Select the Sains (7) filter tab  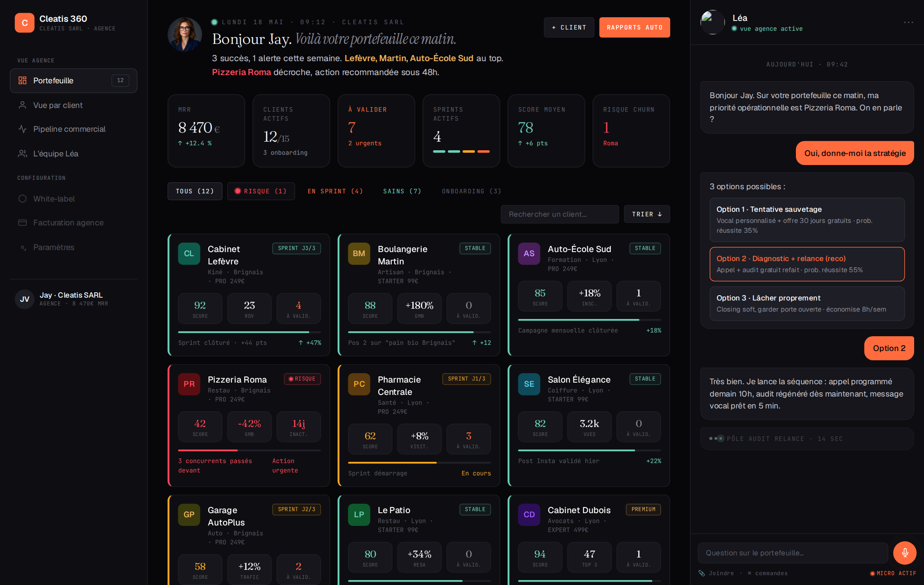point(402,191)
